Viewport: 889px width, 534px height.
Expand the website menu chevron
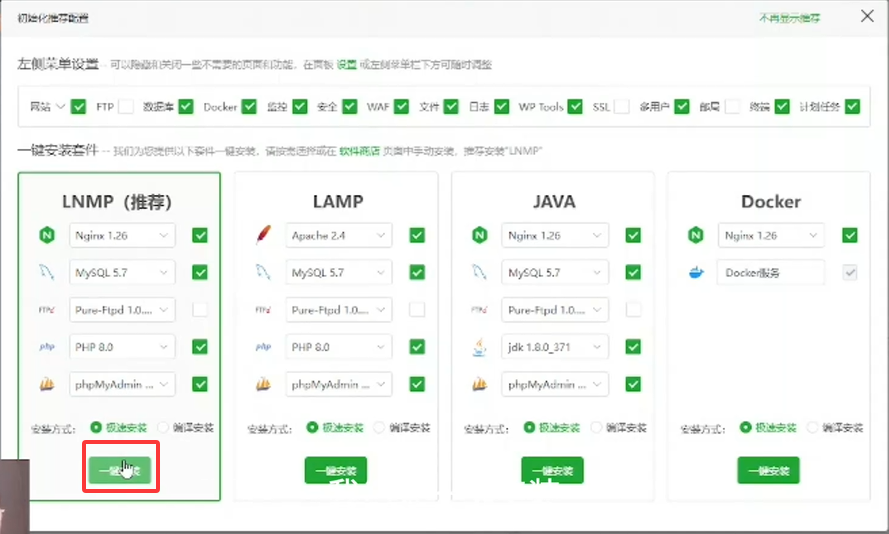(x=61, y=107)
